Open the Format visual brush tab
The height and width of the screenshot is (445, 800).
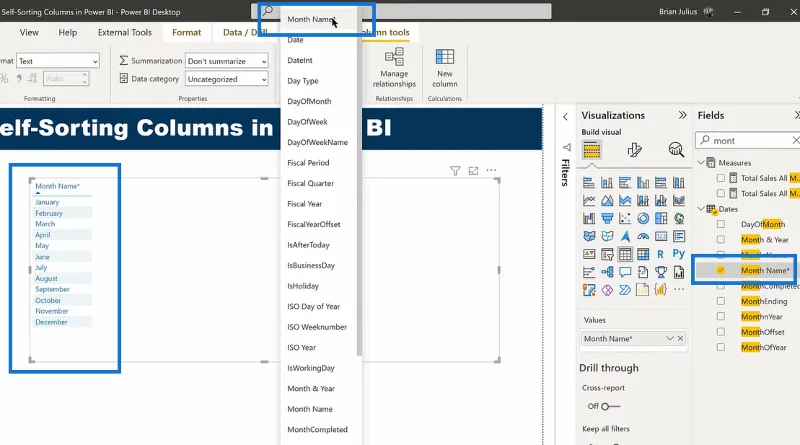click(x=634, y=150)
